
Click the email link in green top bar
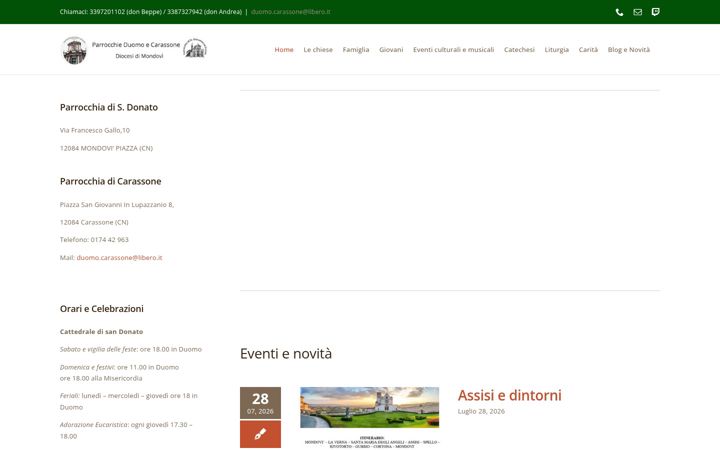(x=291, y=12)
